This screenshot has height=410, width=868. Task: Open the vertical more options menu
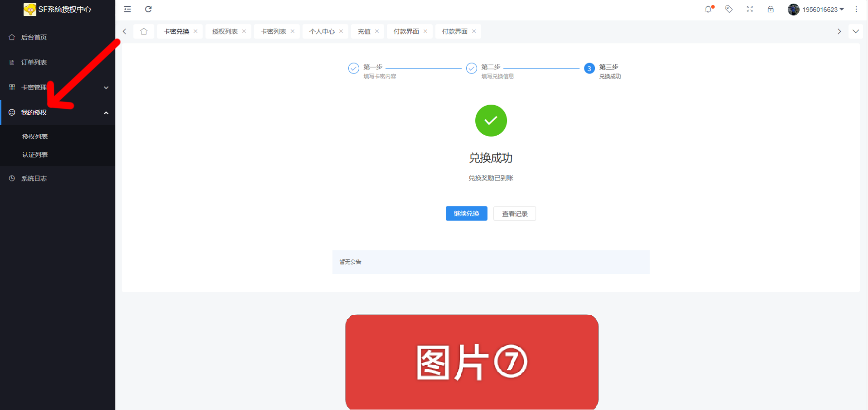(856, 9)
